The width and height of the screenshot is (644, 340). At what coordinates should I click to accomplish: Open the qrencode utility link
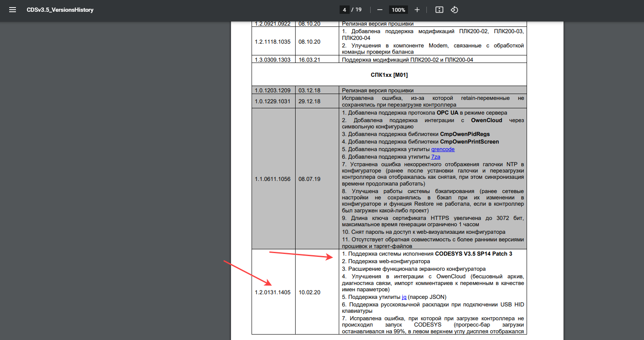click(x=443, y=149)
